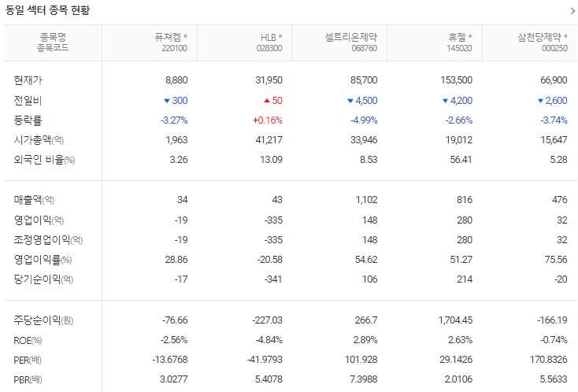Viewport: 578px width, 392px height.
Task: Click 삼천당제약 current price 66,900
Action: point(554,80)
